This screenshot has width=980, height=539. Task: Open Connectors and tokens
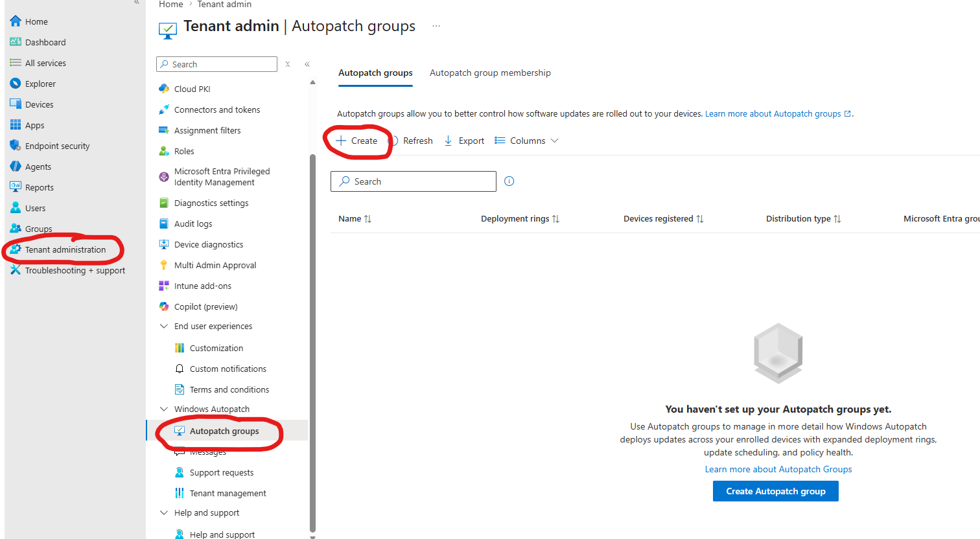[216, 109]
